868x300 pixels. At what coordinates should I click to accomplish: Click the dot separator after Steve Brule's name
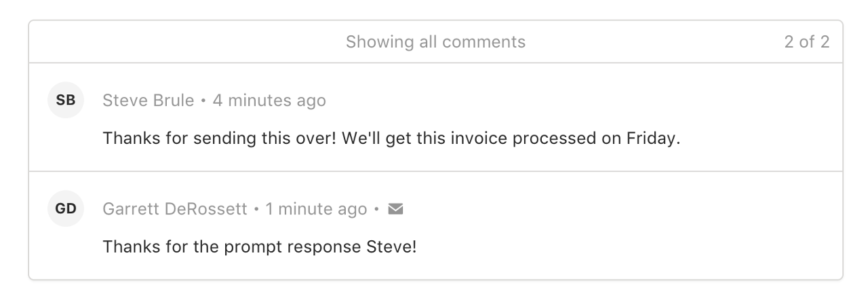point(203,101)
